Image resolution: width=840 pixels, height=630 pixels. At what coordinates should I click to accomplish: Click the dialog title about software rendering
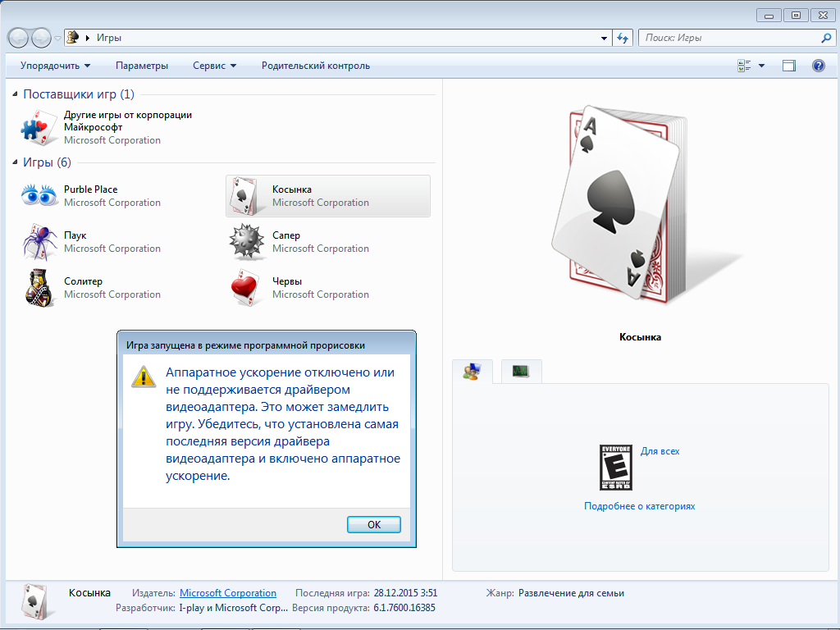245,345
